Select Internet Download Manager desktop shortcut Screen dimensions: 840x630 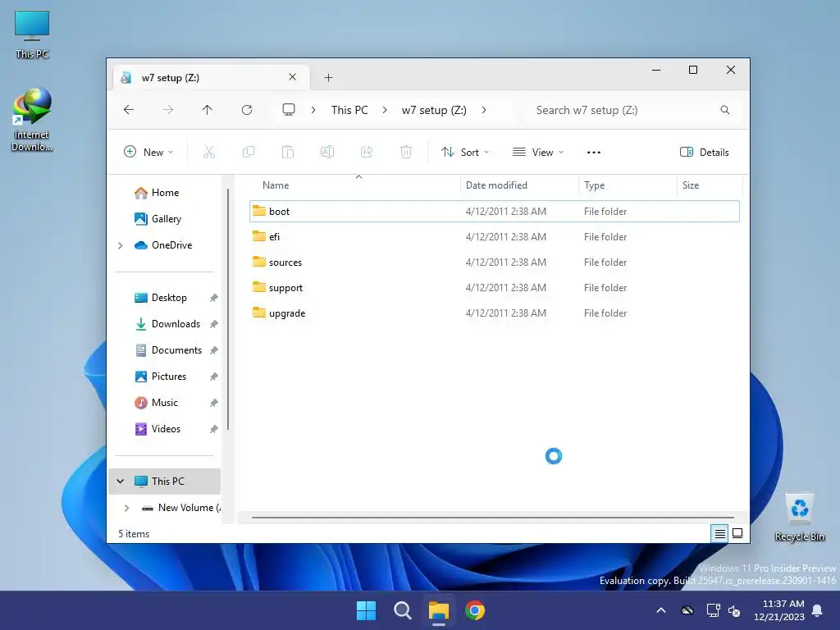point(32,120)
